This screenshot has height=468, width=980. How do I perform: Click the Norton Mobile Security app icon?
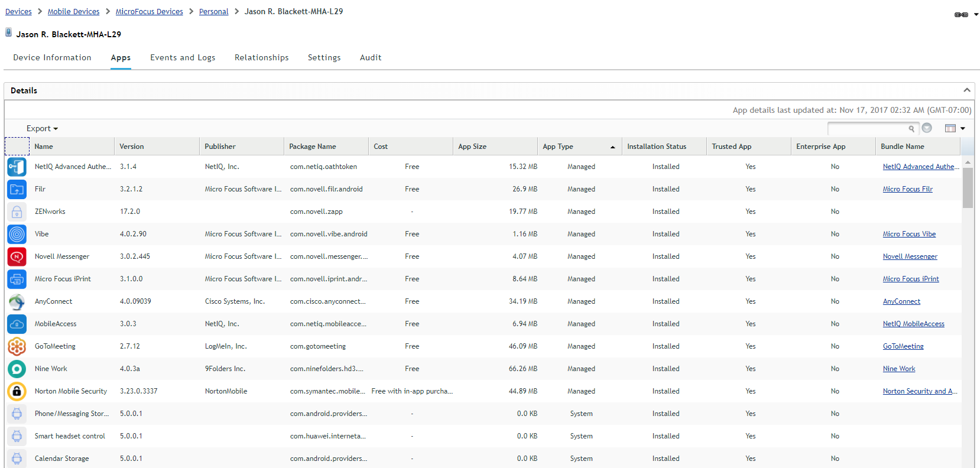pyautogui.click(x=17, y=391)
